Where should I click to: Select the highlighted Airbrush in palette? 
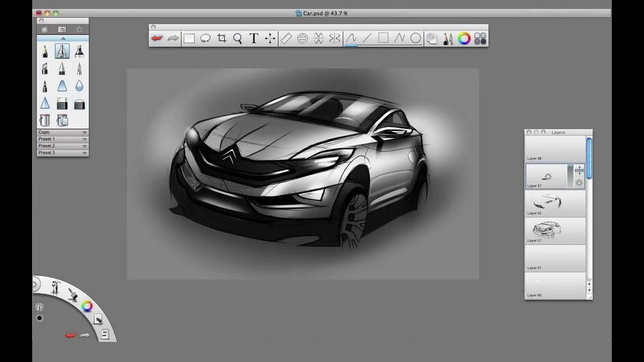[62, 51]
